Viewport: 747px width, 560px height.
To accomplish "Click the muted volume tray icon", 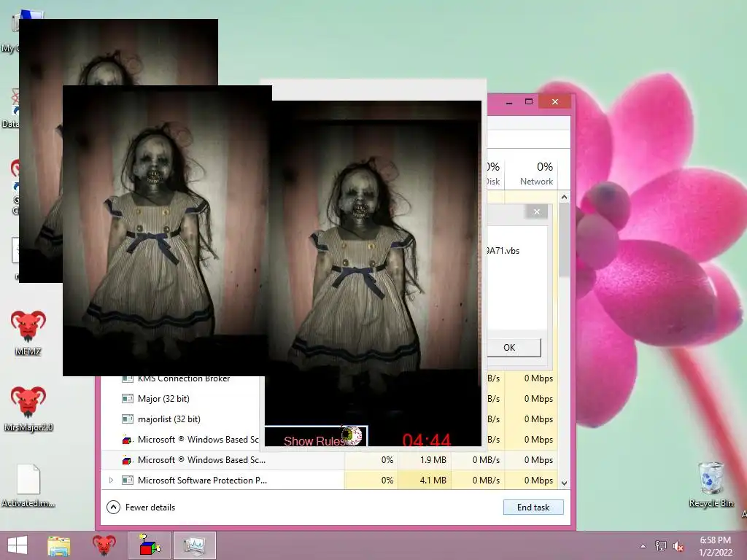I will point(678,546).
